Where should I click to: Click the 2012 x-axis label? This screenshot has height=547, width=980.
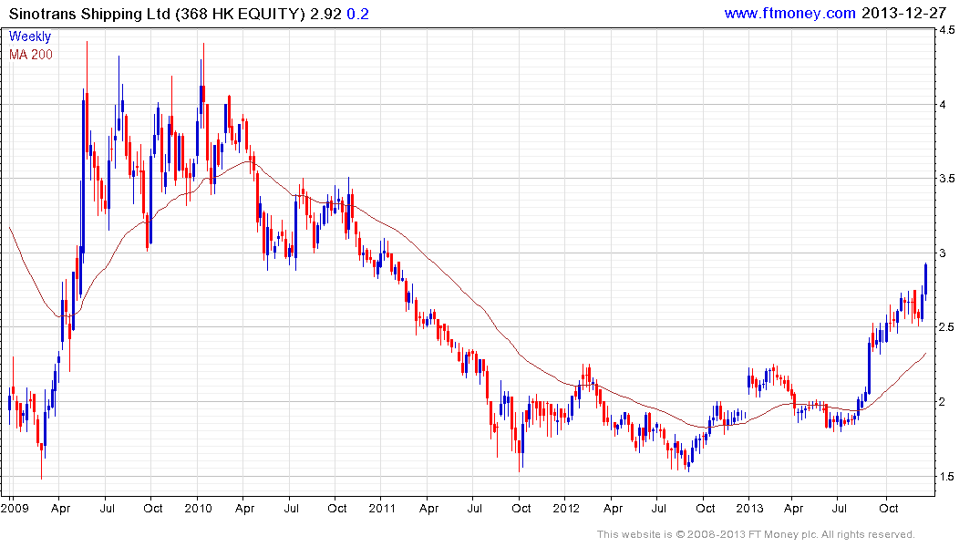point(566,508)
